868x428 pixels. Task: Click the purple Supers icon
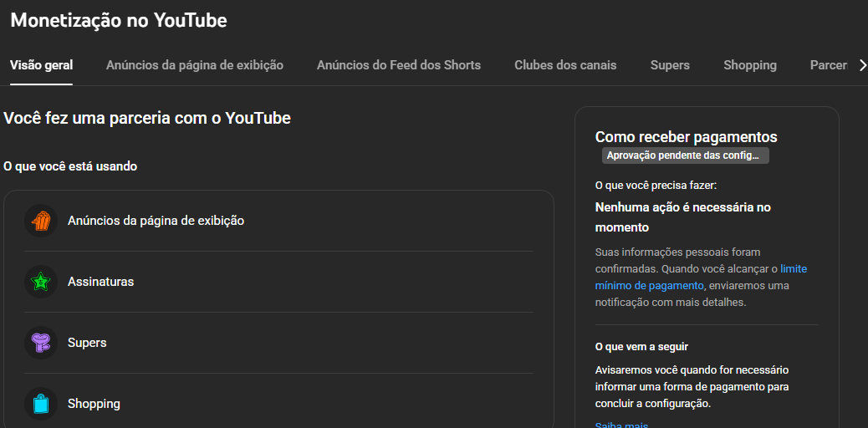coord(41,343)
